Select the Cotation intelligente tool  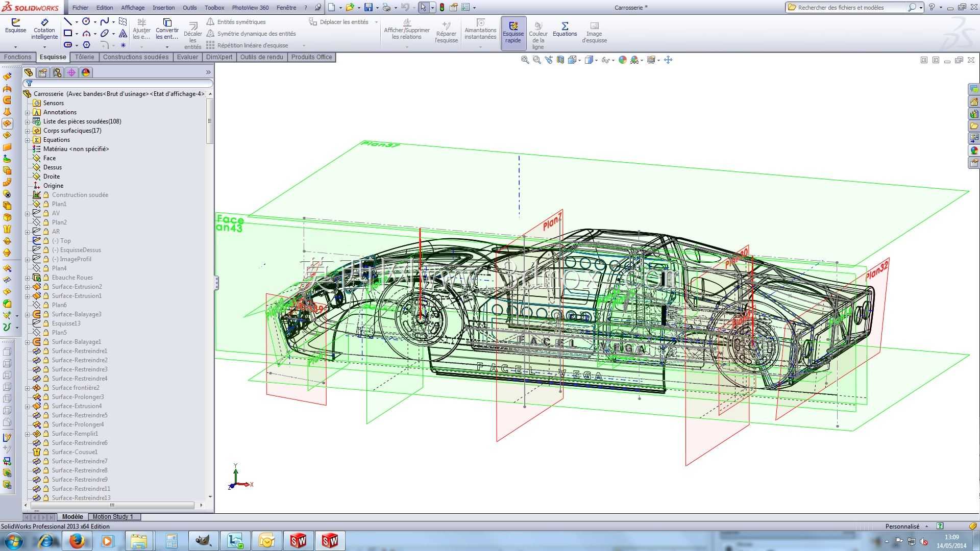click(x=44, y=29)
